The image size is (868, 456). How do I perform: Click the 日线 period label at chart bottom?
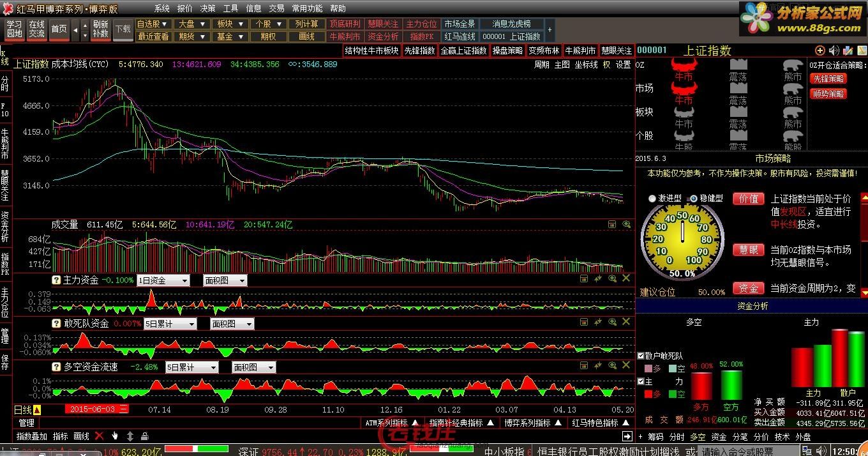[x=22, y=409]
